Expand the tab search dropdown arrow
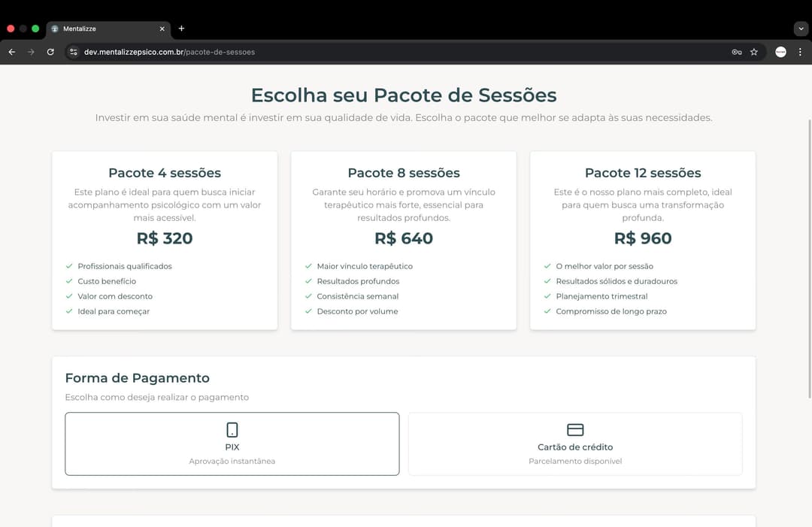 800,29
